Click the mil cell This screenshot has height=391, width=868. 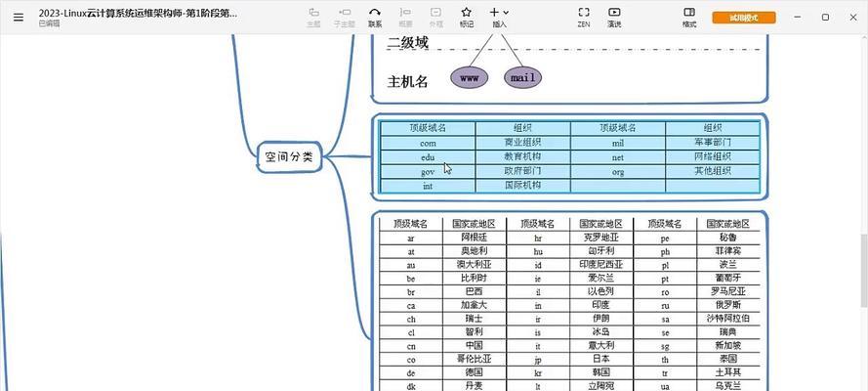pos(618,143)
